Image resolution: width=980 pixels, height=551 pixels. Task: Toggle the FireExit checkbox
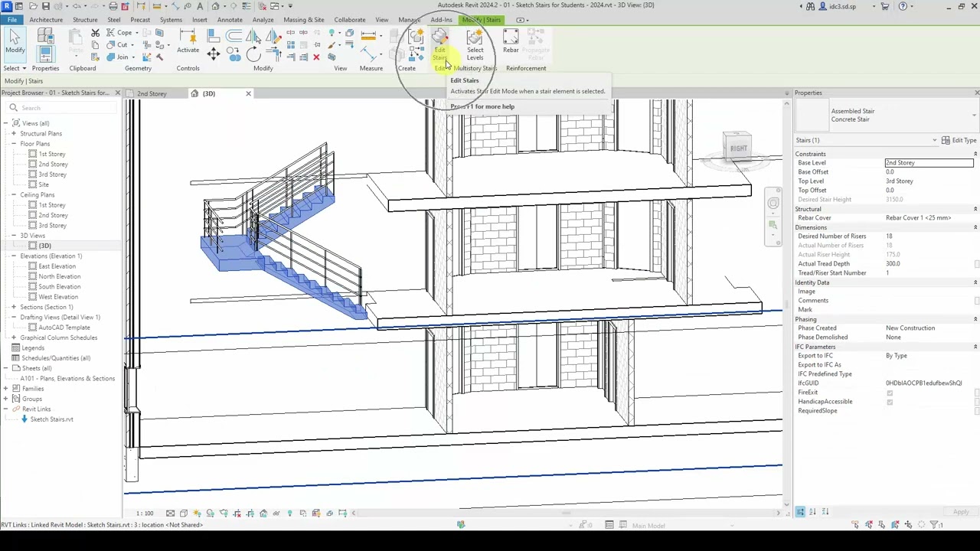tap(890, 393)
